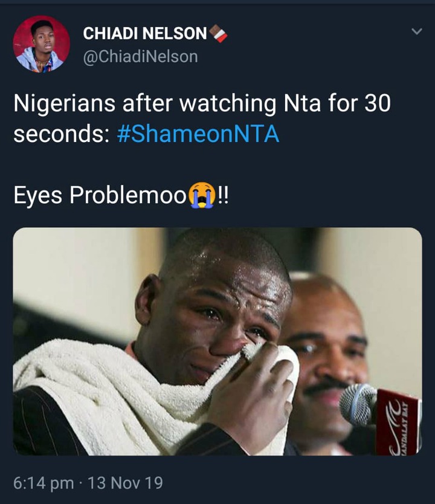Click the dot separator between time and date
The image size is (435, 504).
click(x=80, y=483)
